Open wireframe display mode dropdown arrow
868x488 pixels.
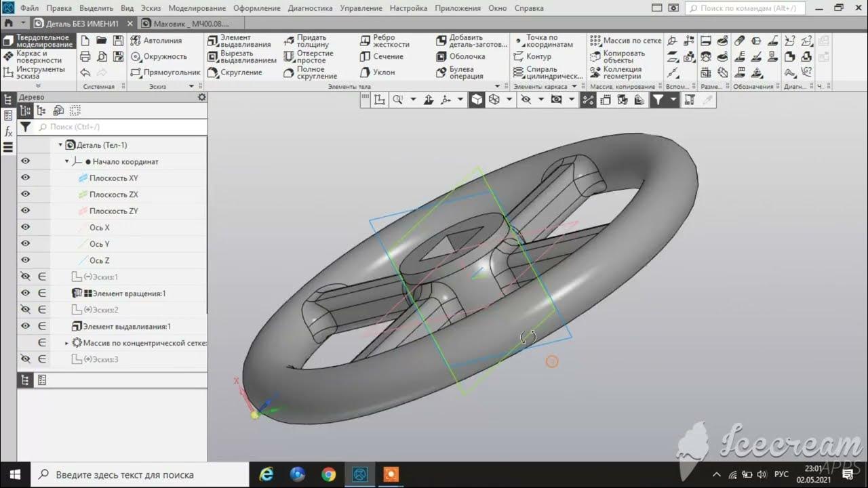click(x=511, y=100)
